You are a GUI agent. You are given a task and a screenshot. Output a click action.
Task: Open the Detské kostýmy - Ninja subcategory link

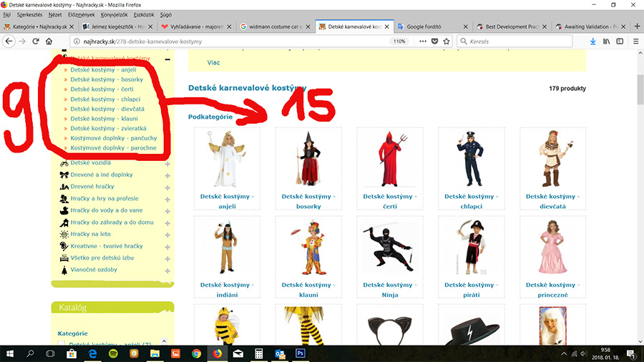(x=390, y=290)
